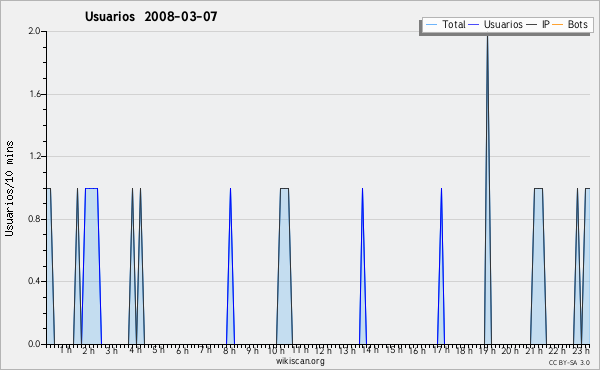
Task: Click the 0.8 y-axis value
Action: point(34,219)
